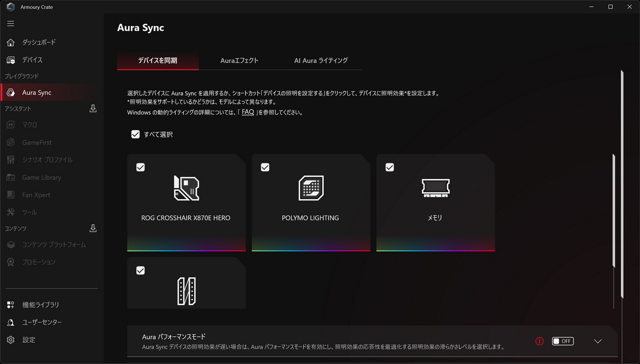The width and height of the screenshot is (640, 364).
Task: Open the FAQ link
Action: [x=247, y=112]
